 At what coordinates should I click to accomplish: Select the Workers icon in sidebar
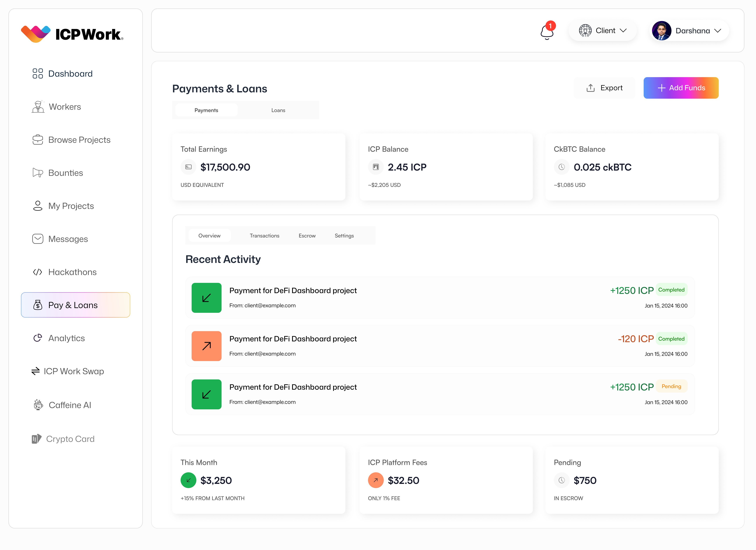[38, 107]
